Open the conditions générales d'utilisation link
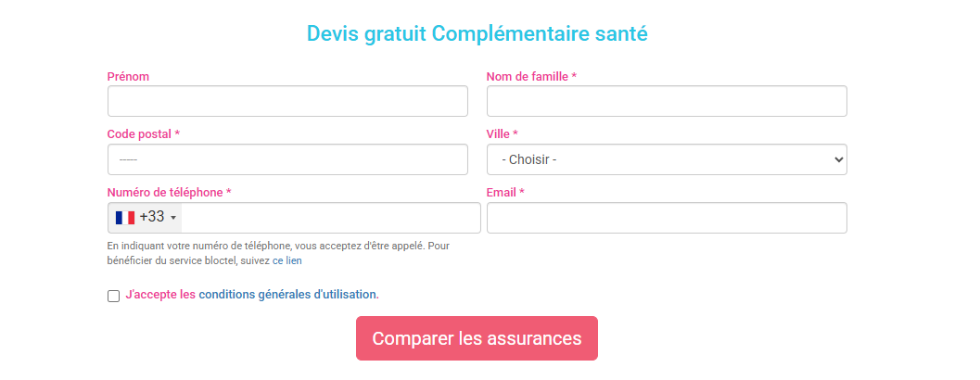This screenshot has width=980, height=380. [287, 295]
